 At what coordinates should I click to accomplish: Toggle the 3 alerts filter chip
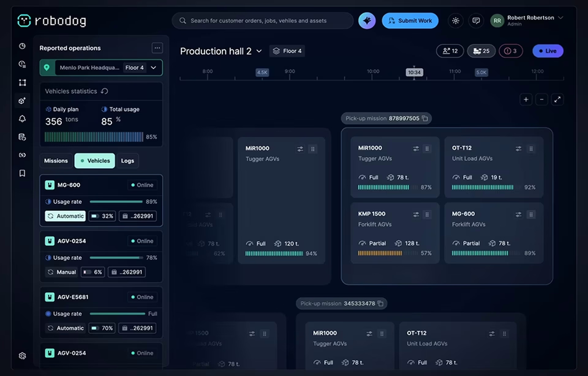[511, 51]
